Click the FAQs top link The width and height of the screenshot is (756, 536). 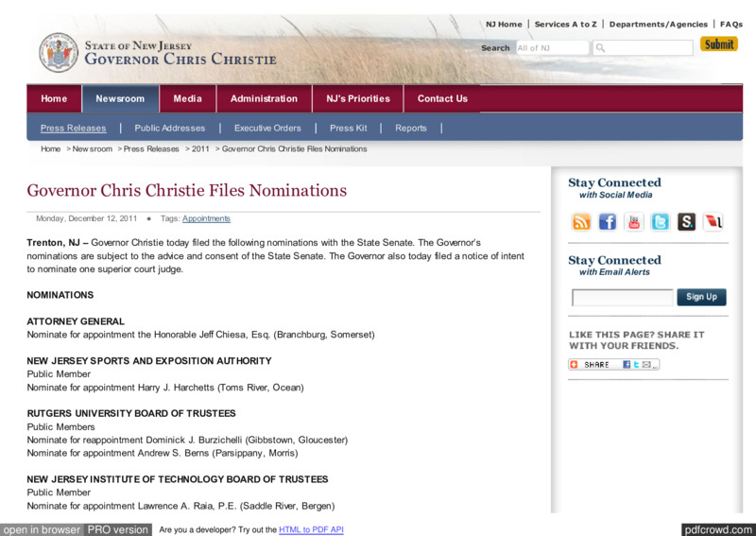(730, 25)
